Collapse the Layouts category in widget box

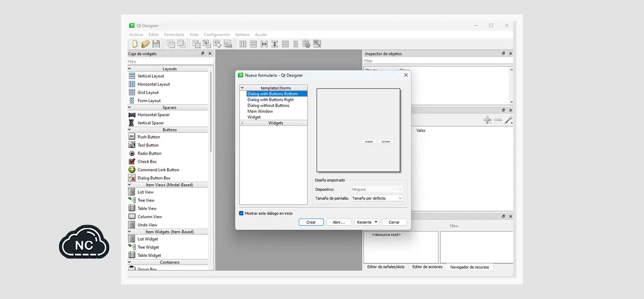130,69
